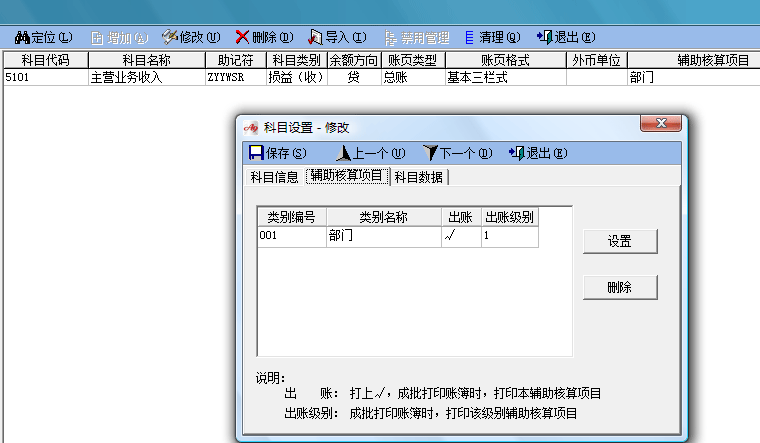This screenshot has width=760, height=443.
Task: Click 退出 exit icon in dialog toolbar
Action: pos(516,153)
